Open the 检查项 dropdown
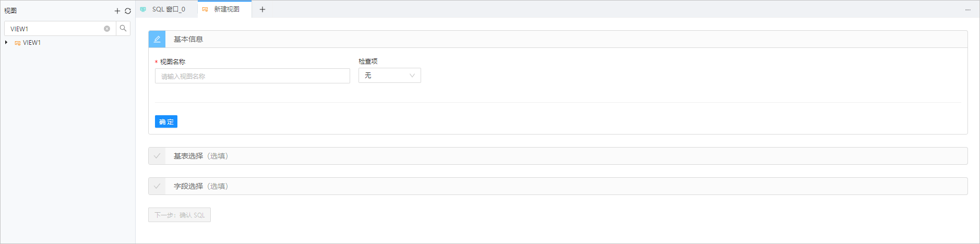980x244 pixels. tap(389, 76)
